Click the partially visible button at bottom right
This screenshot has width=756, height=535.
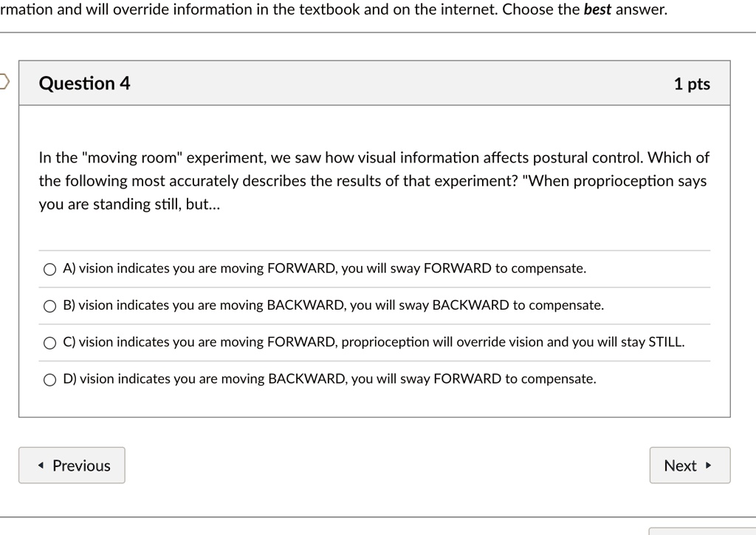coord(703,531)
